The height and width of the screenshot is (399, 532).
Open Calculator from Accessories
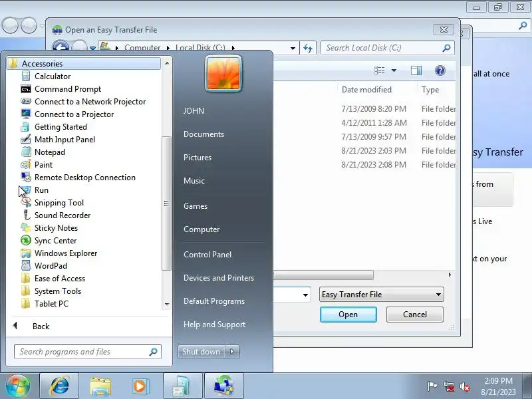[x=53, y=76]
